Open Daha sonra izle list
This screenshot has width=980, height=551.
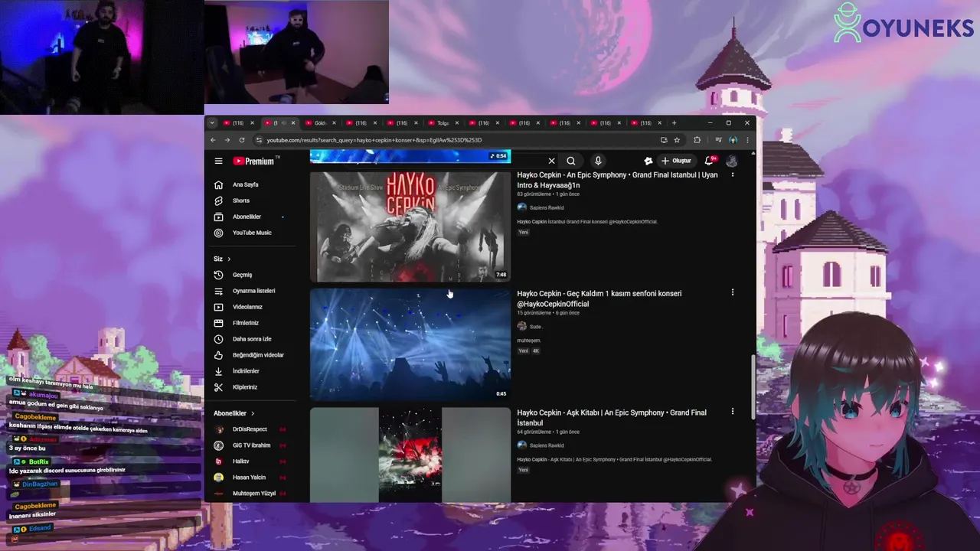tap(250, 339)
